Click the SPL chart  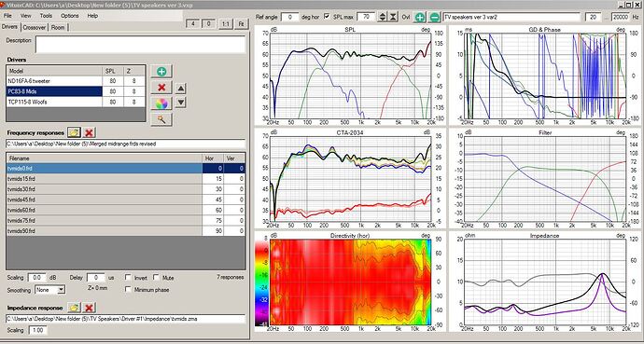point(350,76)
